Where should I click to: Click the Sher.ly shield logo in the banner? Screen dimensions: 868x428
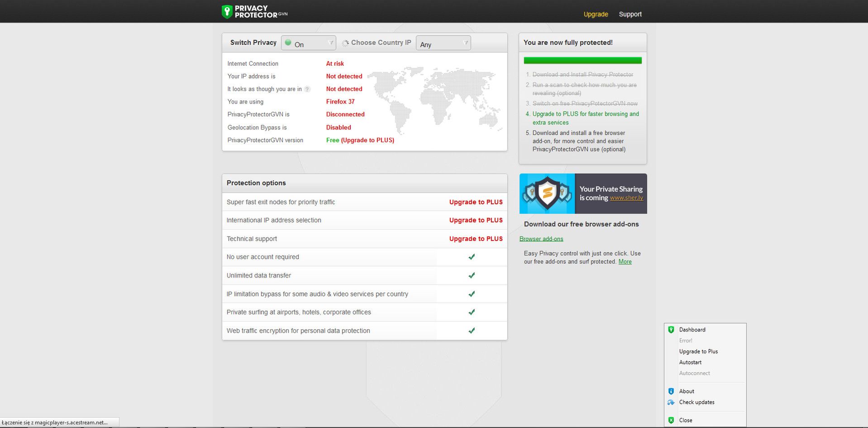click(547, 193)
